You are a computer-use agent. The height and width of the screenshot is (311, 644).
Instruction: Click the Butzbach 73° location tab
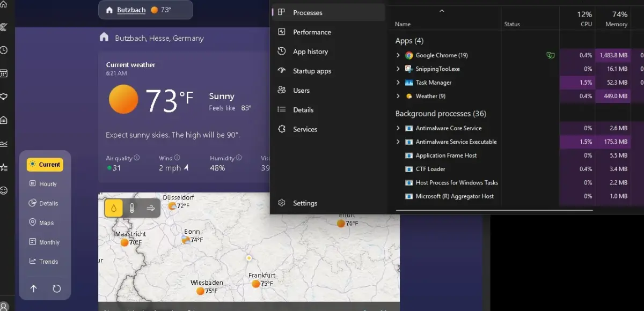pyautogui.click(x=145, y=10)
